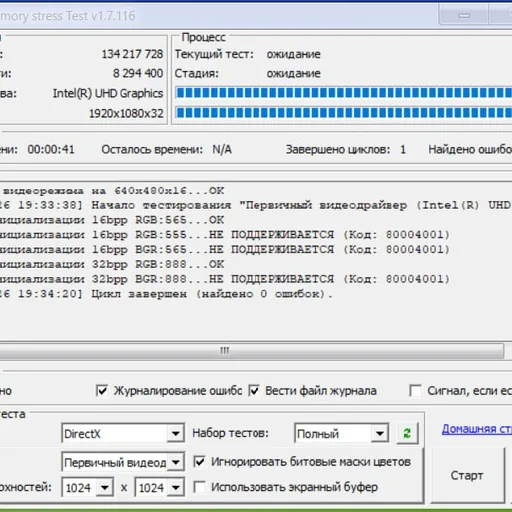The image size is (512, 512).
Task: Click the '1920x1080x32' video mode value
Action: (126, 113)
